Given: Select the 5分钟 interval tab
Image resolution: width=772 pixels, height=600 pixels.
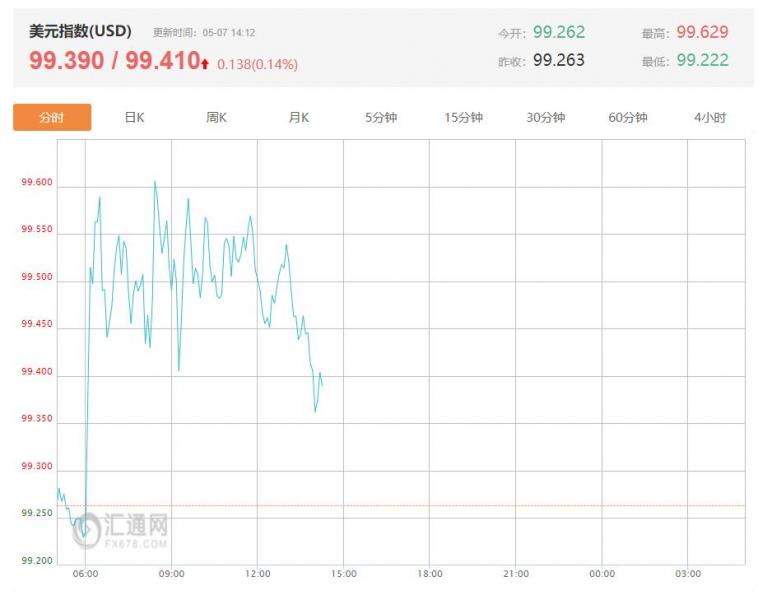Looking at the screenshot, I should click(x=381, y=118).
